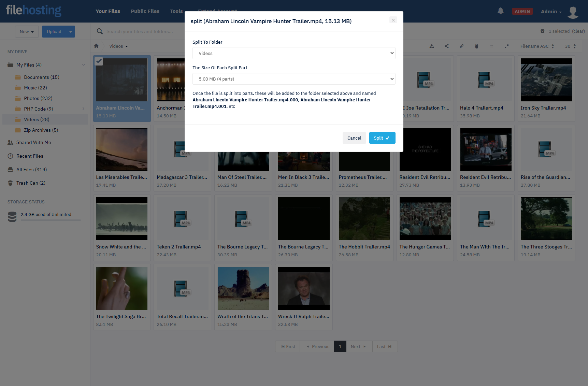
Task: Select the Iron Sky Trailer thumbnail
Action: tap(546, 80)
